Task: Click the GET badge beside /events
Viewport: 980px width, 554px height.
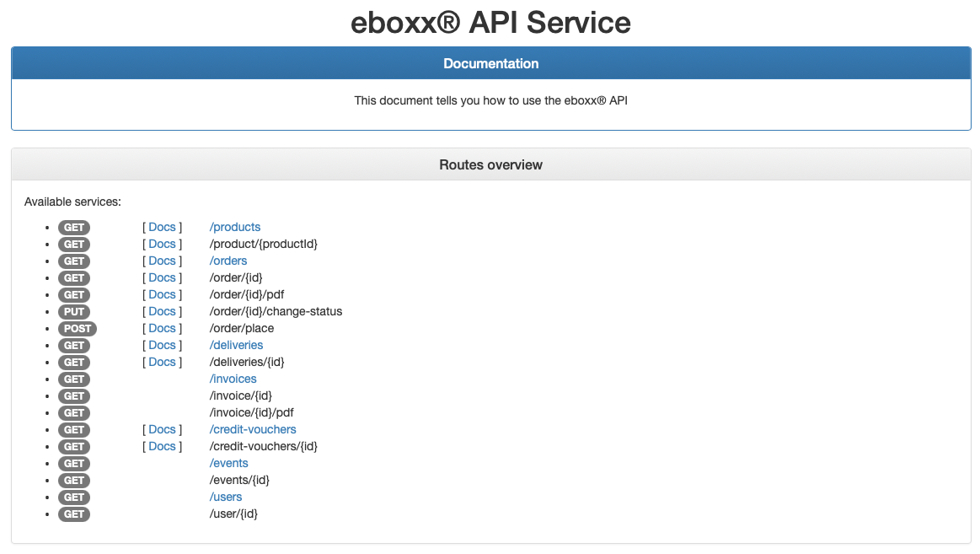Action: (x=74, y=464)
